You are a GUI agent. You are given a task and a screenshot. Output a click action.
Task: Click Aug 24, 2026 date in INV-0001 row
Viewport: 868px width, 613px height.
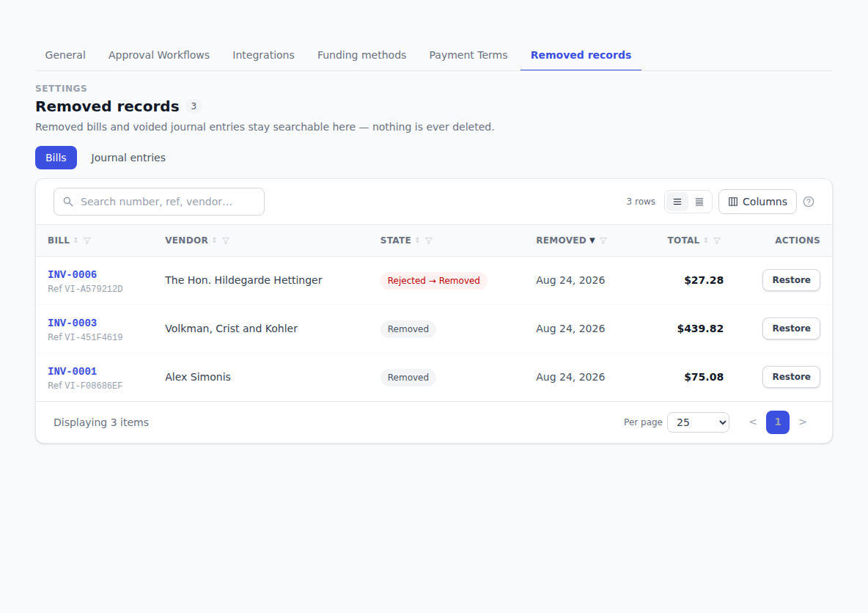[570, 377]
